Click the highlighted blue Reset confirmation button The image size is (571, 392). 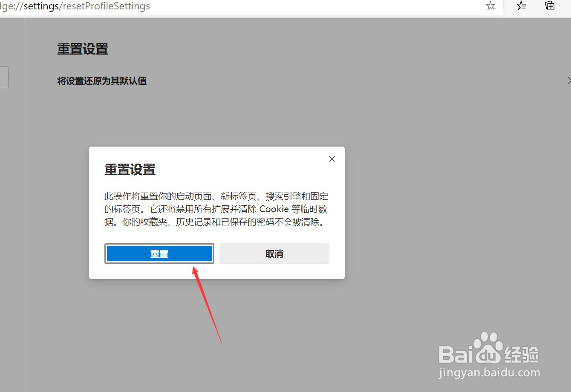159,253
